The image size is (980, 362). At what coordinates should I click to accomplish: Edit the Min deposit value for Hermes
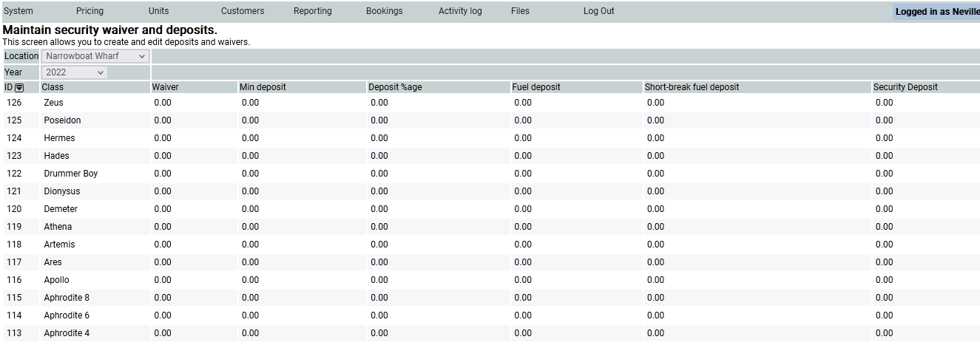(250, 138)
